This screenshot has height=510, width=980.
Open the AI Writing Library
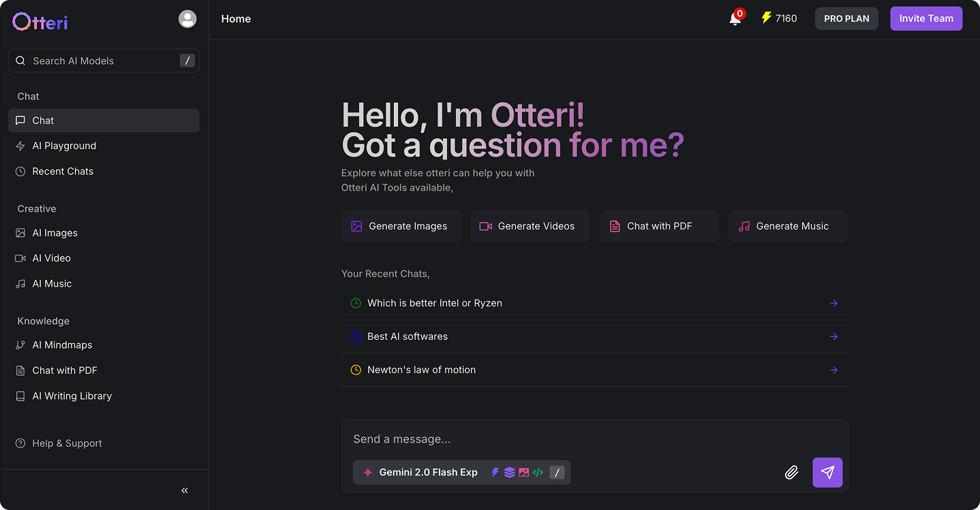coord(72,396)
